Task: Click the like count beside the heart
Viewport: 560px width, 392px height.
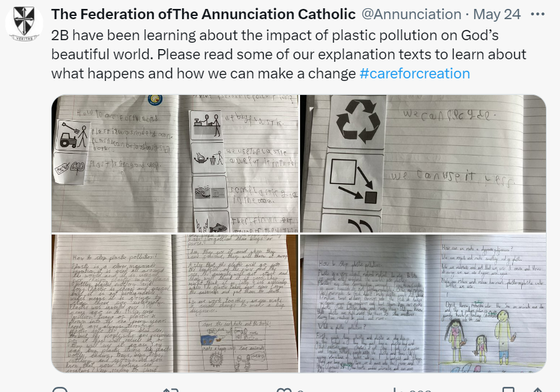Action: (299, 389)
